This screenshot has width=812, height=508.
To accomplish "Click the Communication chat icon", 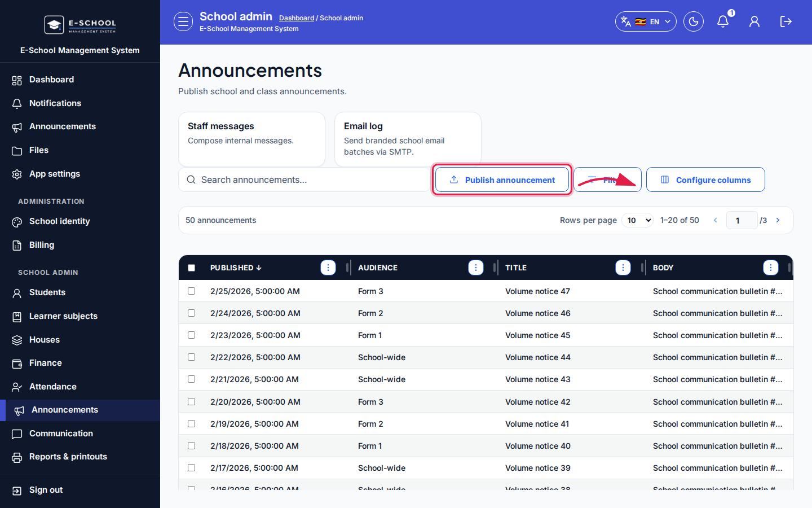I will click(x=17, y=434).
